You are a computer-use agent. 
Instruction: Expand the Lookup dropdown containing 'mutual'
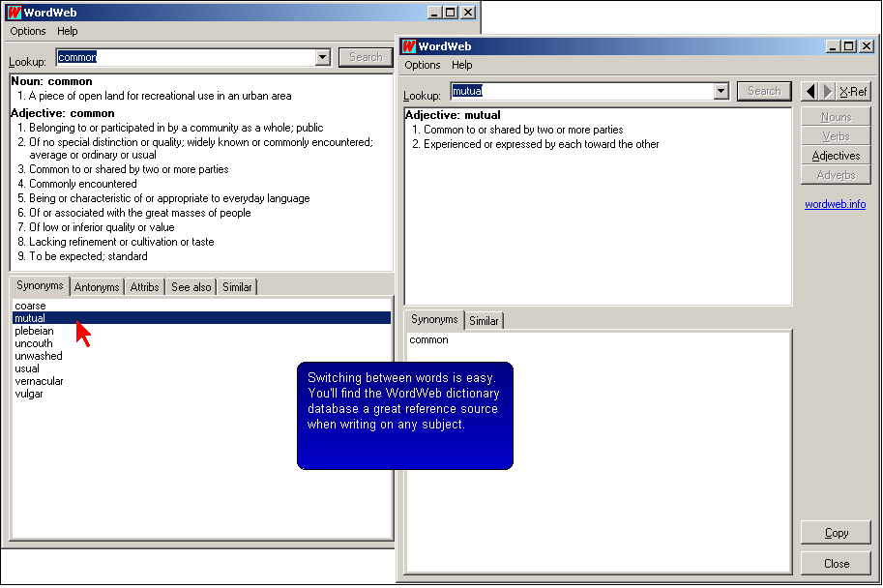coord(721,91)
